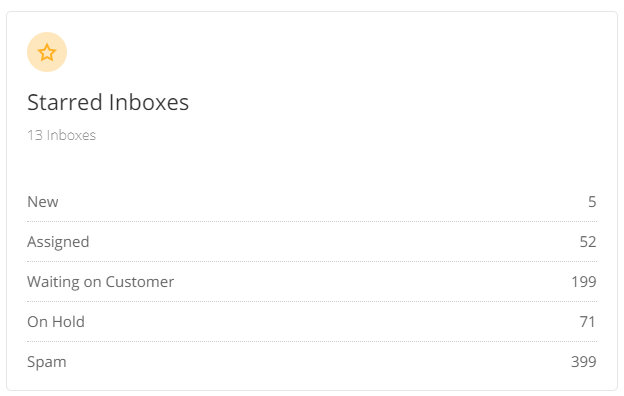This screenshot has height=396, width=624.
Task: Click the word Customer in the waiting row
Action: pos(140,282)
